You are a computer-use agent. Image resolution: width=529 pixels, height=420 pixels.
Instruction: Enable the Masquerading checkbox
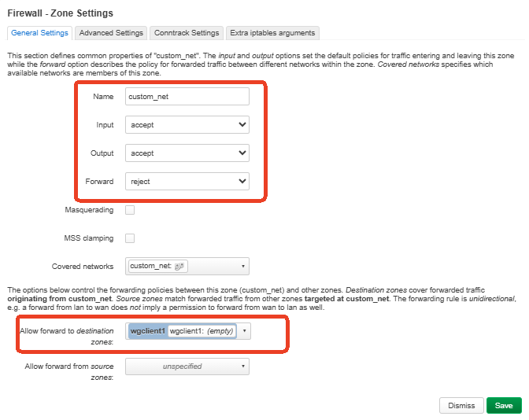130,210
